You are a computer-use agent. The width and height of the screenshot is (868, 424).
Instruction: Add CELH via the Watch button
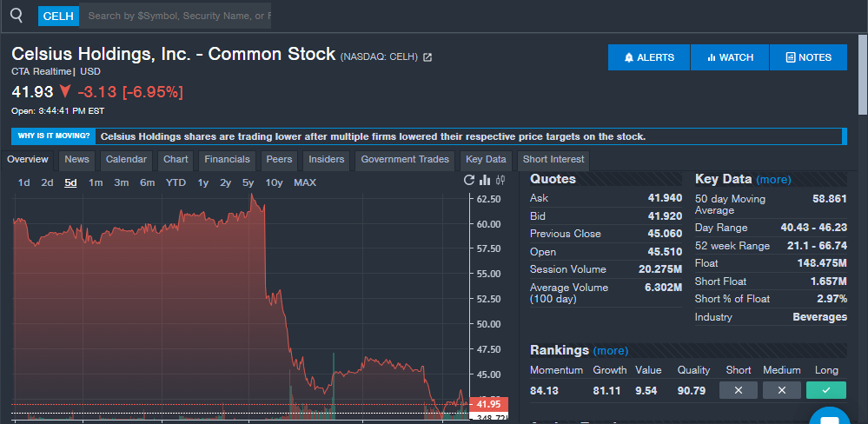(x=730, y=57)
